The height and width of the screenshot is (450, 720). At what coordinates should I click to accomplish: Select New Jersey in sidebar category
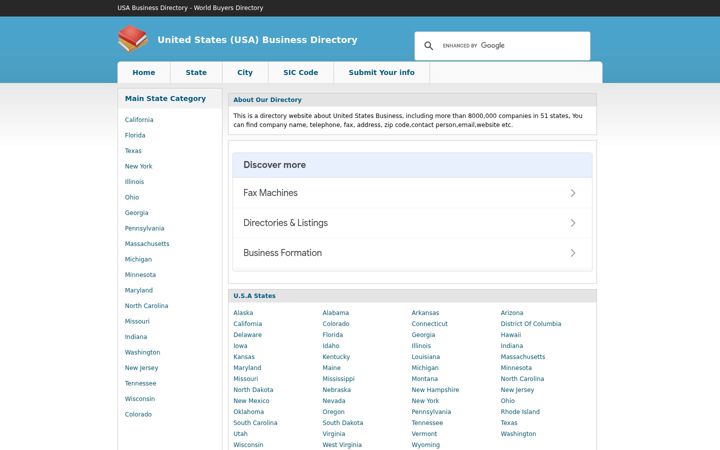click(x=141, y=368)
